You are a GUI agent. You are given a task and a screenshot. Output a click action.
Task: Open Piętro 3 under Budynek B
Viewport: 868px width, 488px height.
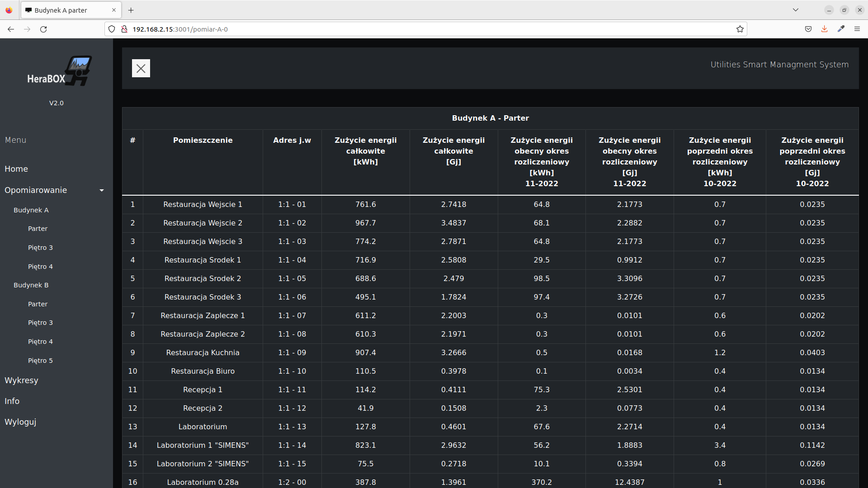[40, 323]
